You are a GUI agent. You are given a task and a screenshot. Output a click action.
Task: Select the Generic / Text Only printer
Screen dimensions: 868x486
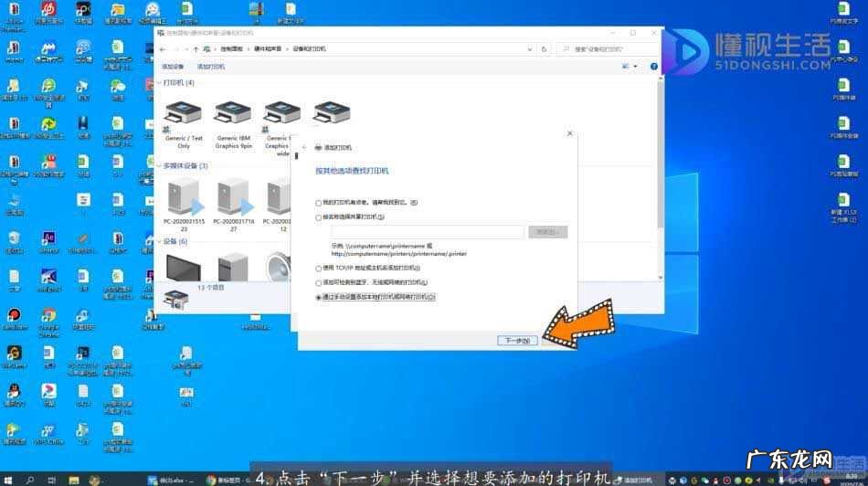184,125
